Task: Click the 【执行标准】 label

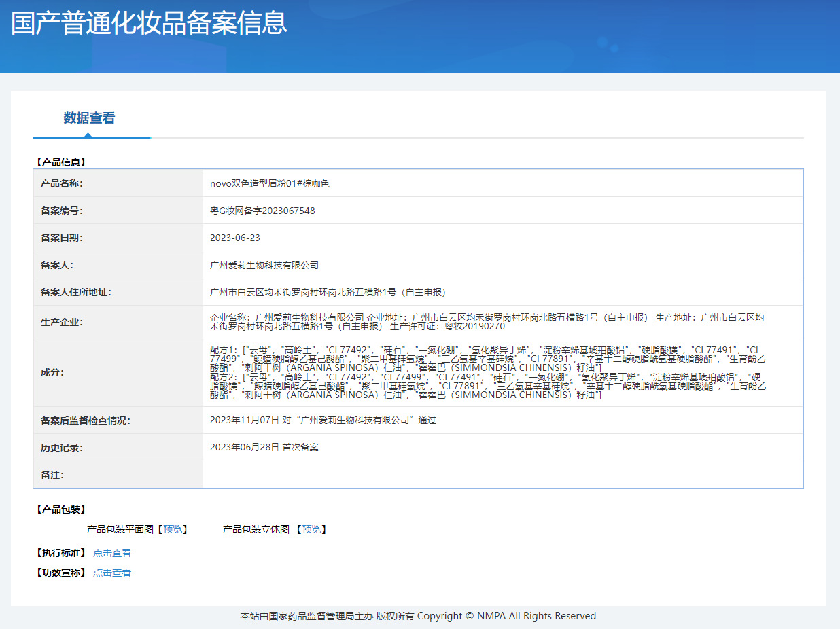Action: (60, 553)
